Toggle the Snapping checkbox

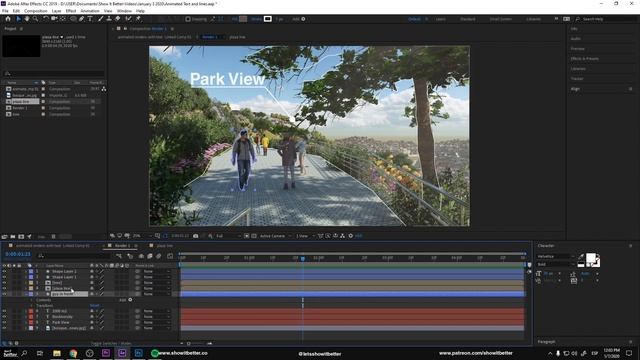[188, 19]
